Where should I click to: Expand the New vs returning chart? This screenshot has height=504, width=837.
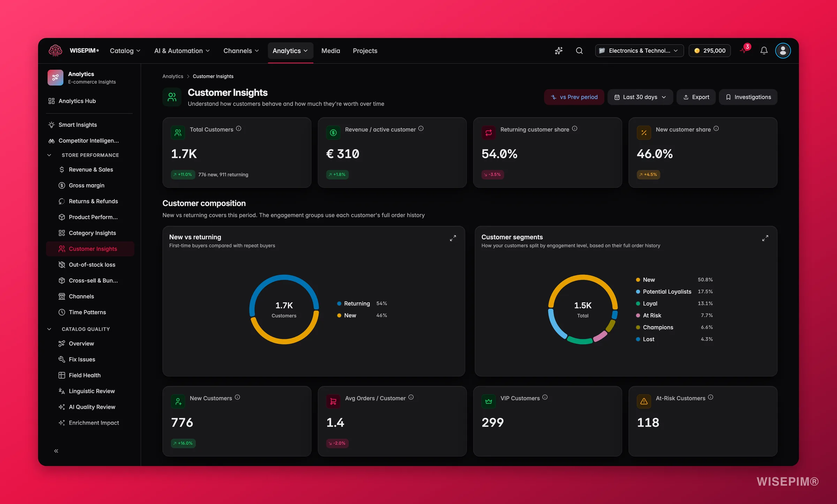click(453, 238)
